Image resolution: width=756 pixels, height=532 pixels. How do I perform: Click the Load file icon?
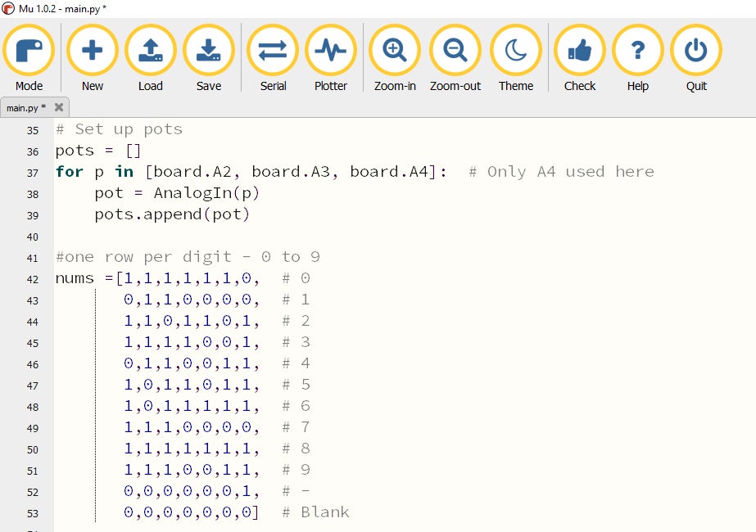(x=151, y=51)
